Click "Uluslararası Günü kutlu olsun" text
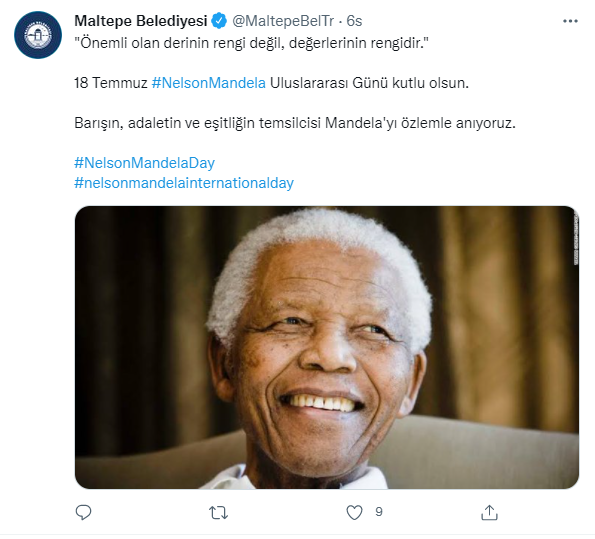Image resolution: width=595 pixels, height=539 pixels. (369, 83)
